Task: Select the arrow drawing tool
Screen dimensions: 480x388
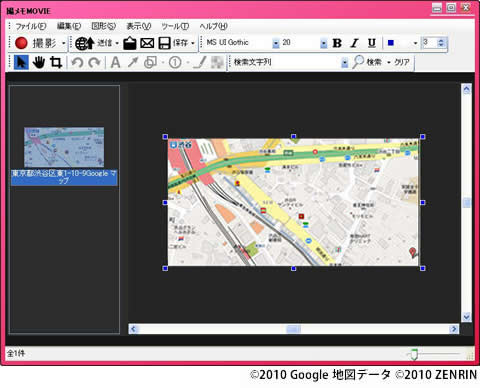Action: (133, 62)
